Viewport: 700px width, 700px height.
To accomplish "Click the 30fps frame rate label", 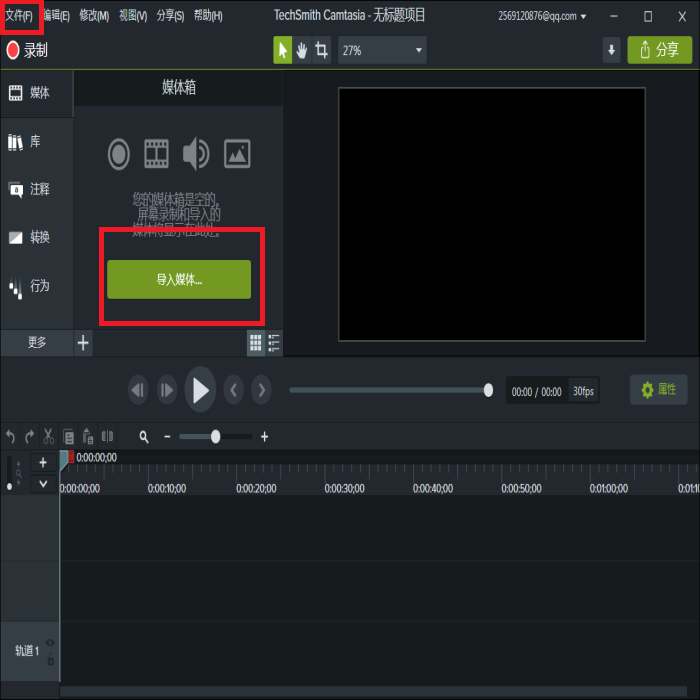I will pyautogui.click(x=583, y=391).
